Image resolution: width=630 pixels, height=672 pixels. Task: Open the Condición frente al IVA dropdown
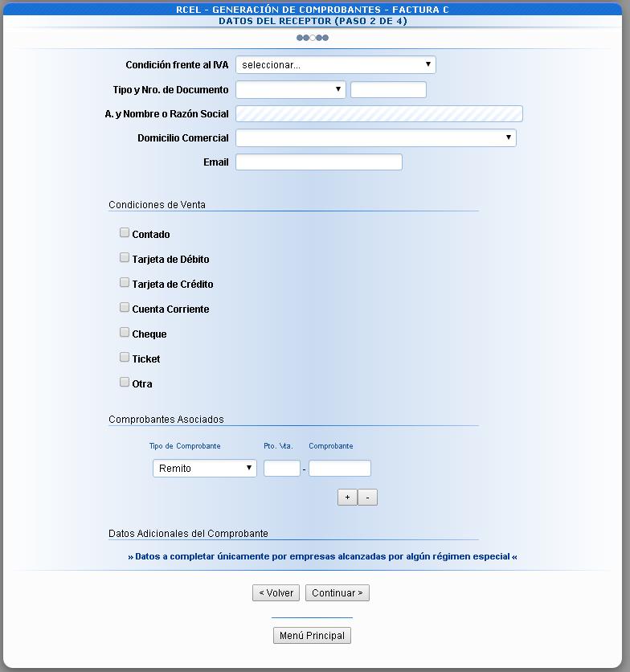click(x=335, y=65)
